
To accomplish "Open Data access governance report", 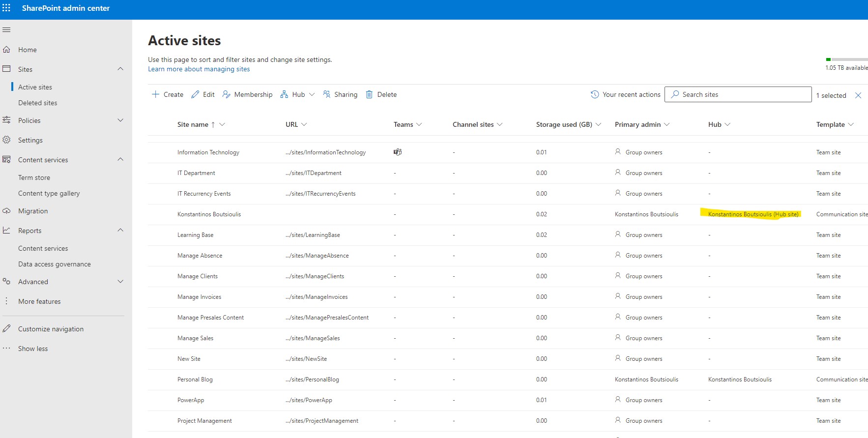I will click(54, 264).
